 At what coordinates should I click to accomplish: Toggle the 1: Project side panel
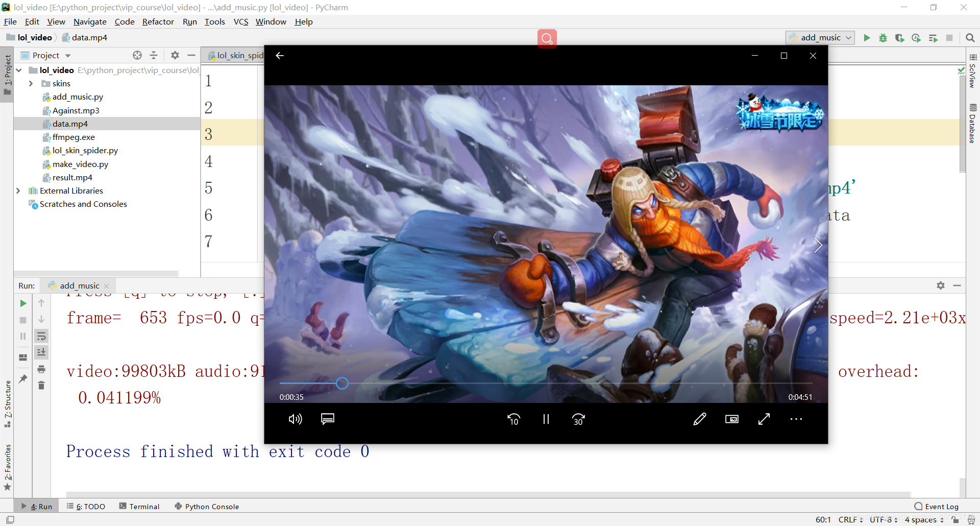(x=7, y=75)
